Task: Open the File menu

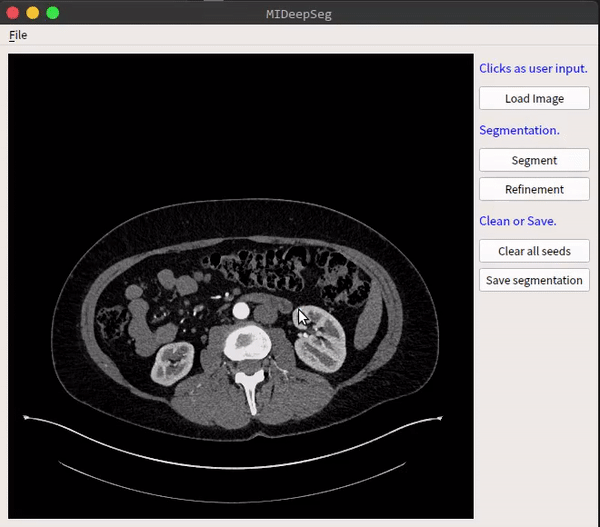Action: (18, 35)
